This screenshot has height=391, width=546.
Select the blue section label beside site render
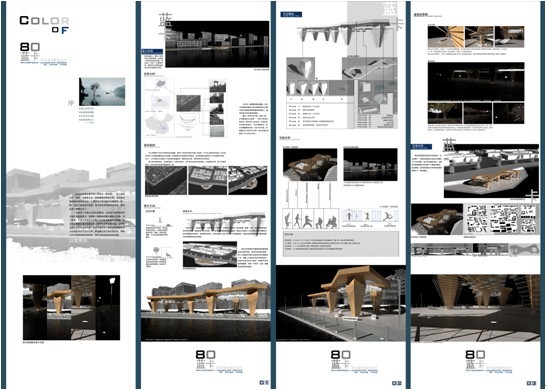click(x=421, y=147)
